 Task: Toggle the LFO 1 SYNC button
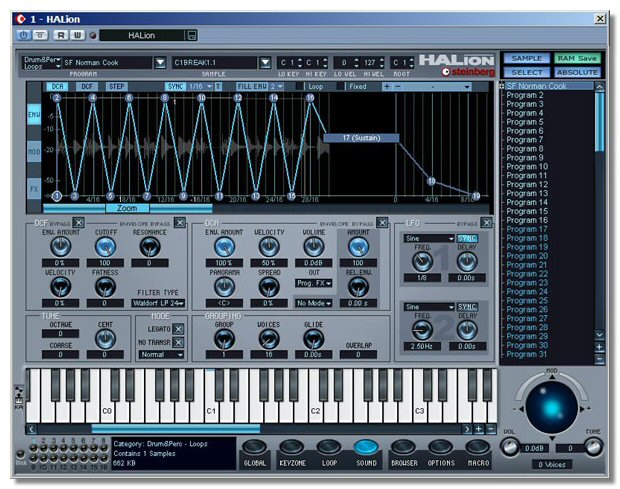tap(467, 238)
